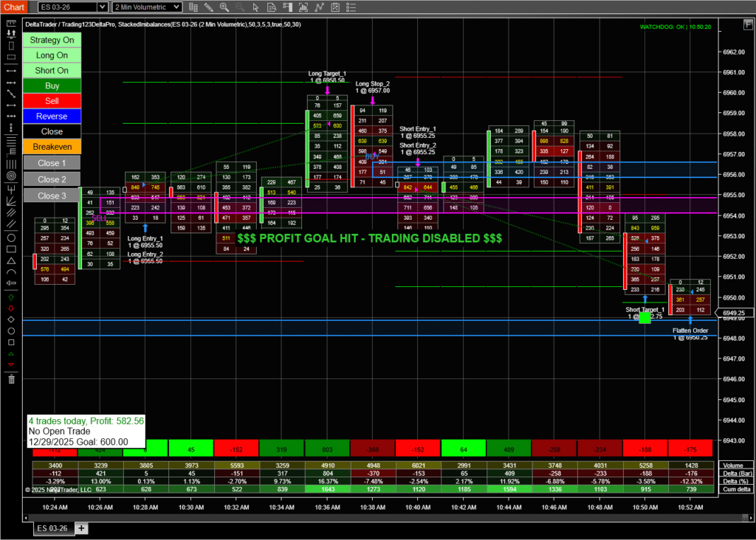The image size is (756, 540).
Task: Toggle the Short On button
Action: click(x=52, y=71)
